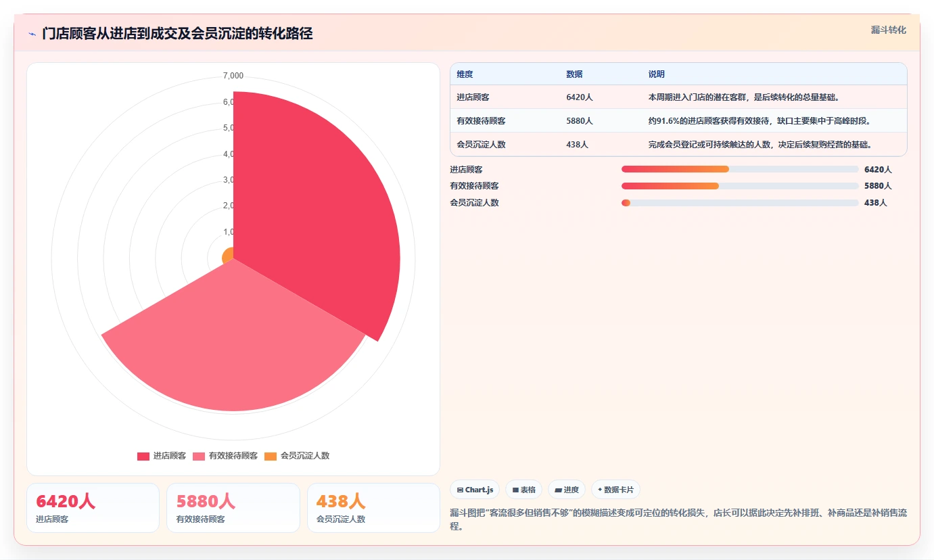The image size is (934, 560).
Task: Click the 有效接待顾客 table row label
Action: [481, 121]
